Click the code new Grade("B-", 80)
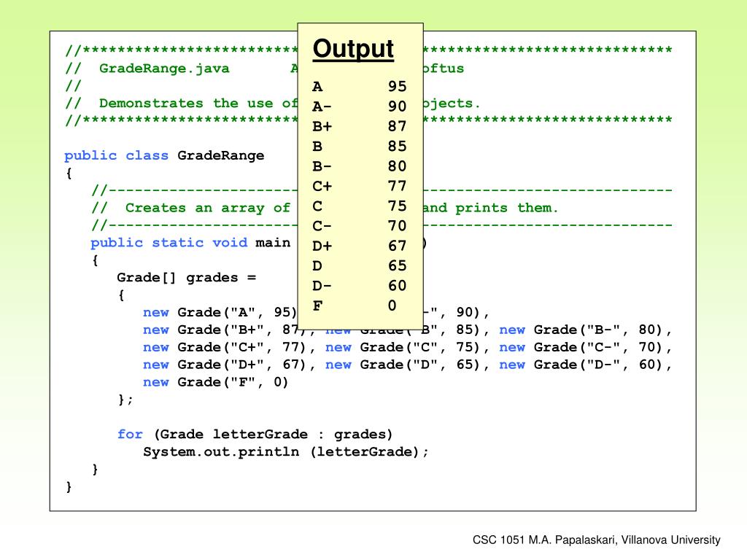The height and width of the screenshot is (560, 747). (581, 330)
